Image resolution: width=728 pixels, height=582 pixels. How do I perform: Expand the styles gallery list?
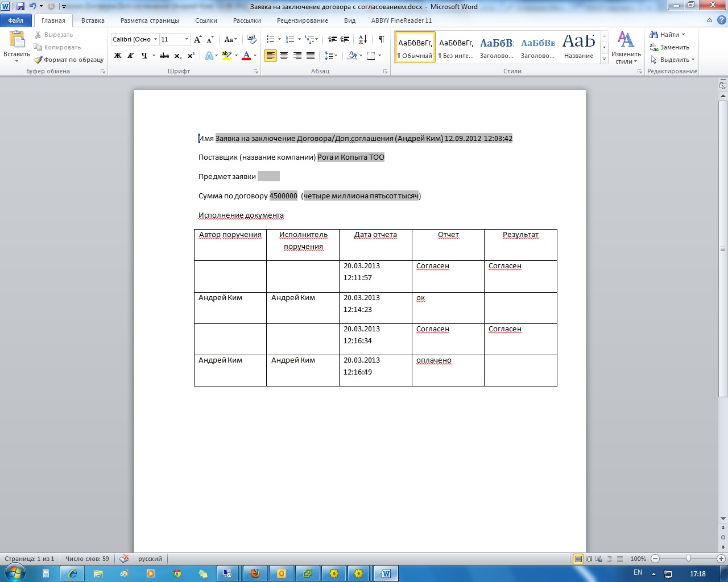(604, 60)
